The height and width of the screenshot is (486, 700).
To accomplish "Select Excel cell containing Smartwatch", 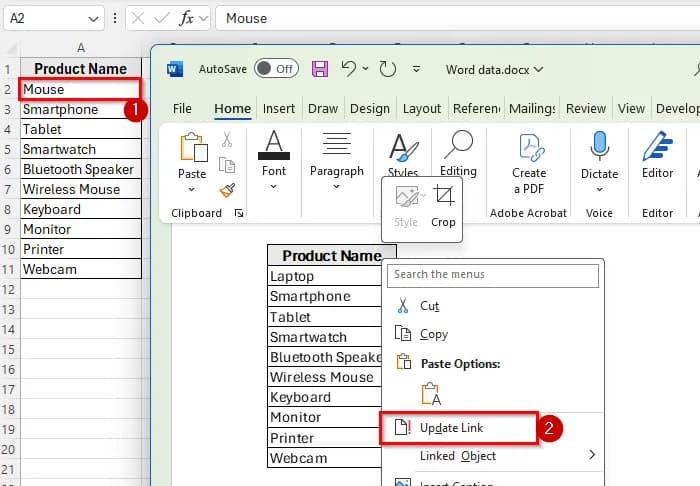I will coord(81,149).
